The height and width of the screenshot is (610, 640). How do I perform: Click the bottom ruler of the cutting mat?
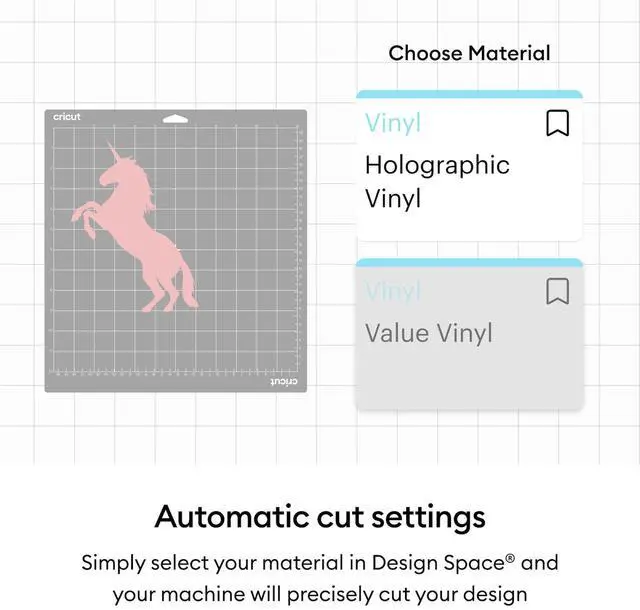click(x=173, y=372)
